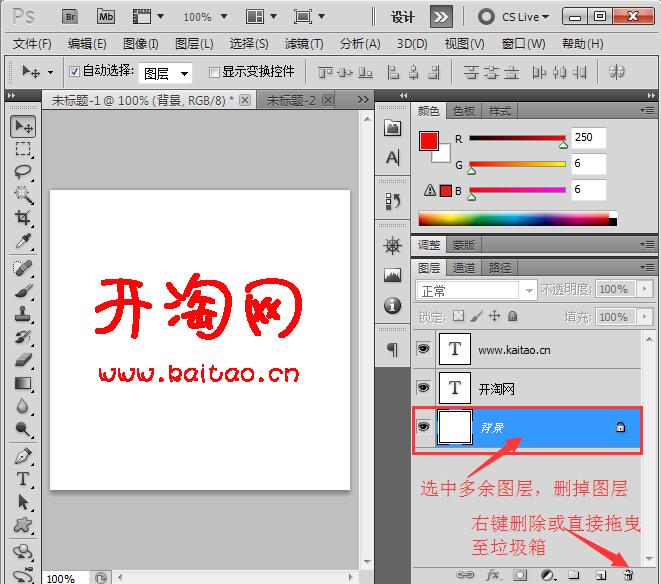Click the 设计 workspace button

tap(402, 17)
